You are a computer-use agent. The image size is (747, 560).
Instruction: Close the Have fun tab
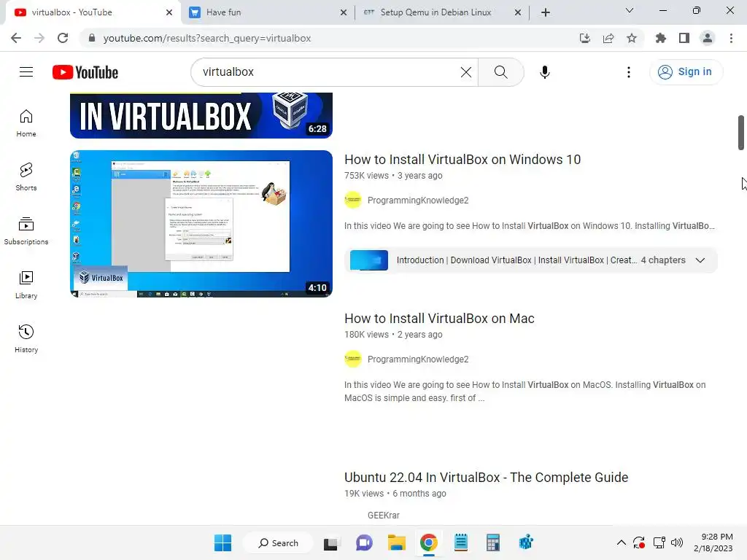344,12
